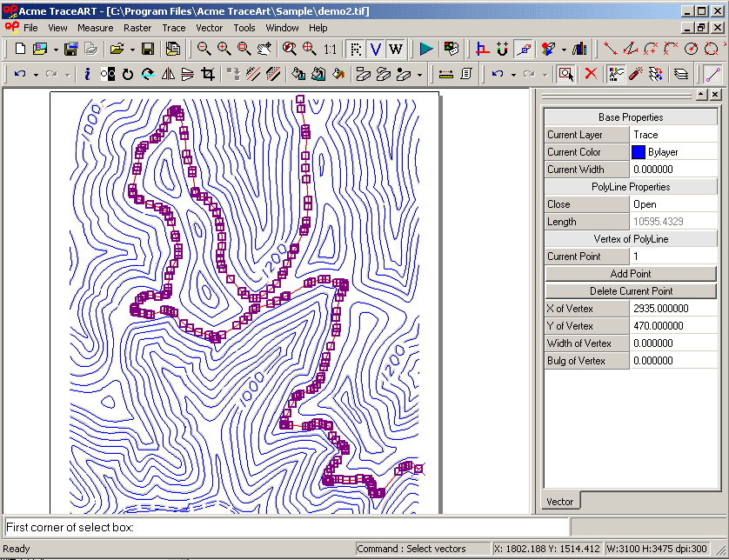Click the red X delete vectors icon

click(x=592, y=74)
